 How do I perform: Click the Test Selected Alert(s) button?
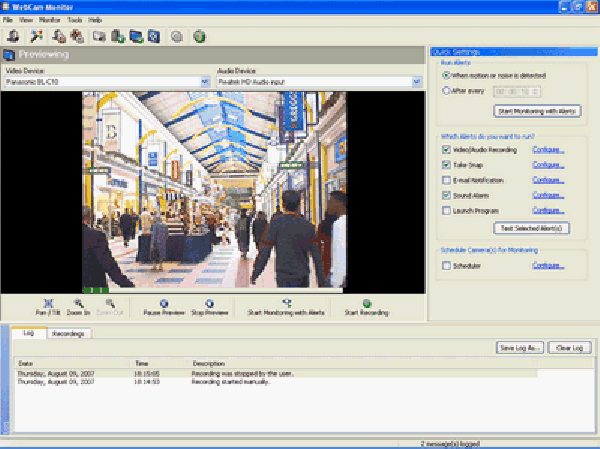click(533, 228)
